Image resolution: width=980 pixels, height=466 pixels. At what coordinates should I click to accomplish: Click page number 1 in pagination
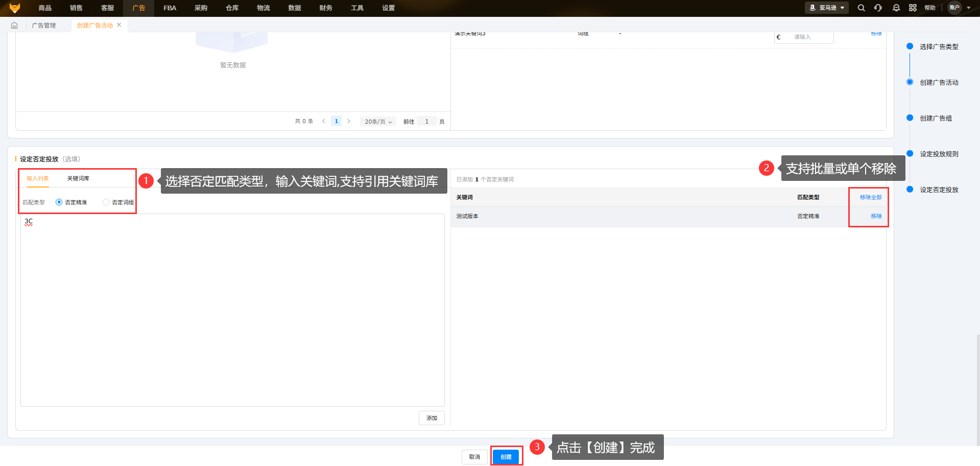tap(336, 121)
